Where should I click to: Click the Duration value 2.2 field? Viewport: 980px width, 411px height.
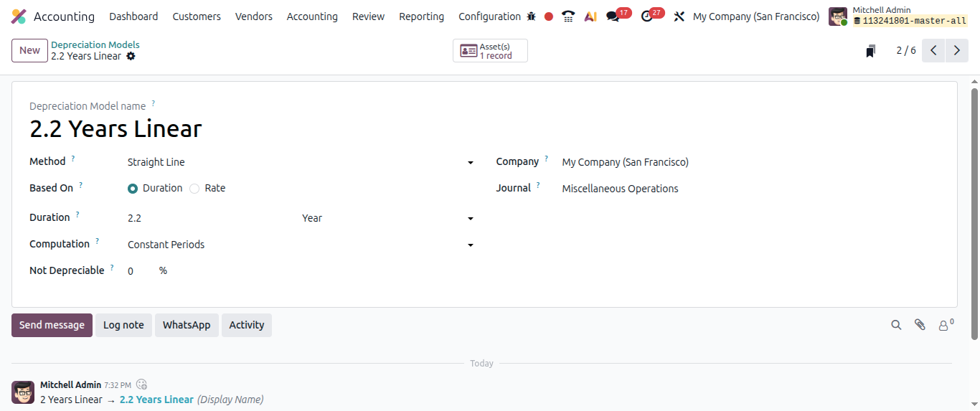(212, 218)
